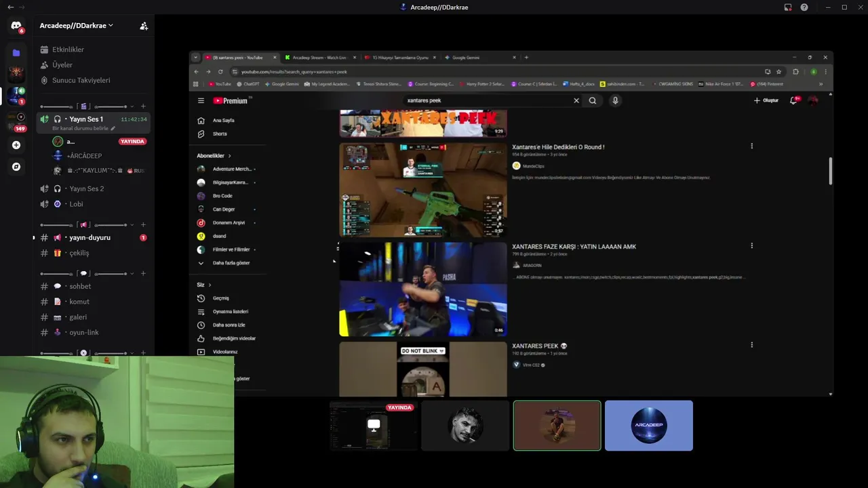This screenshot has width=868, height=488.
Task: Open Bro Code channel subscription
Action: tap(222, 196)
